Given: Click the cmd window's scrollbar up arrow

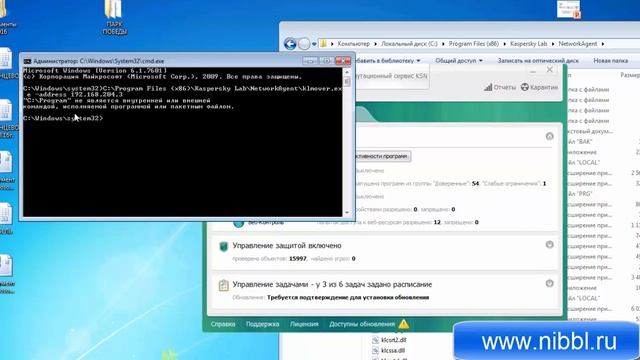Looking at the screenshot, I should coord(347,72).
